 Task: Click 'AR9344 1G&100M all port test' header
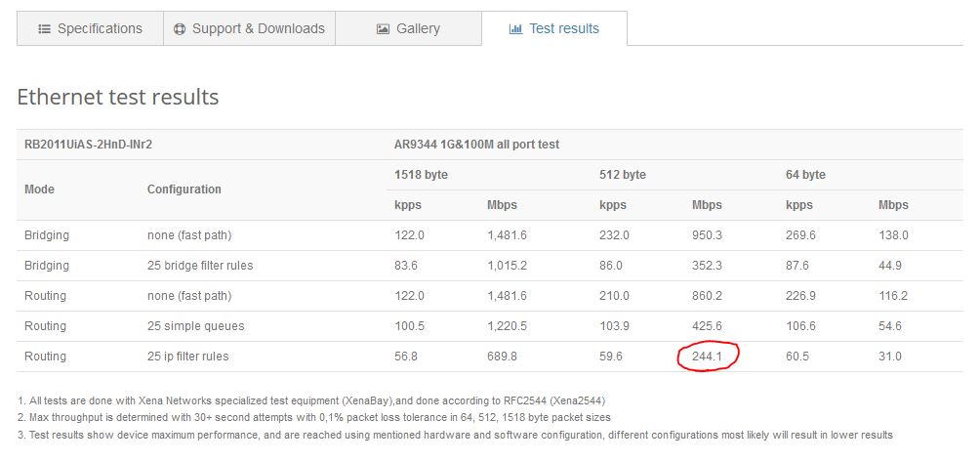[x=477, y=145]
